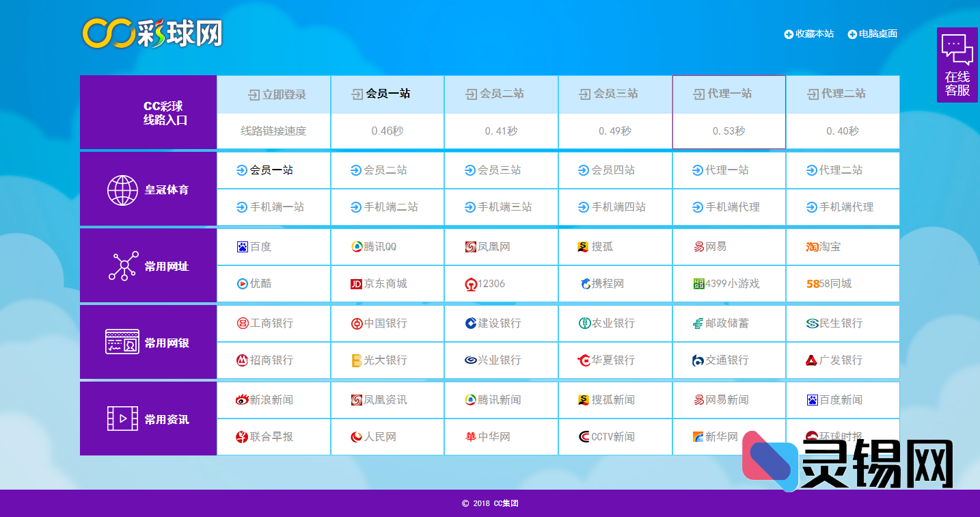
Task: Click the Youku 优酷 icon
Action: click(242, 283)
